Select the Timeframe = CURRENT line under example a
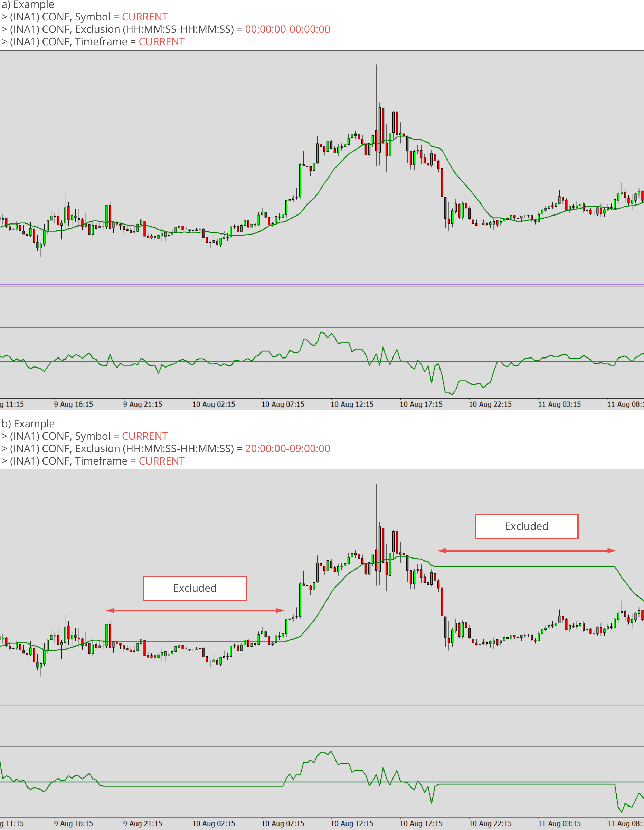Viewport: 644px width, 830px height. [93, 42]
